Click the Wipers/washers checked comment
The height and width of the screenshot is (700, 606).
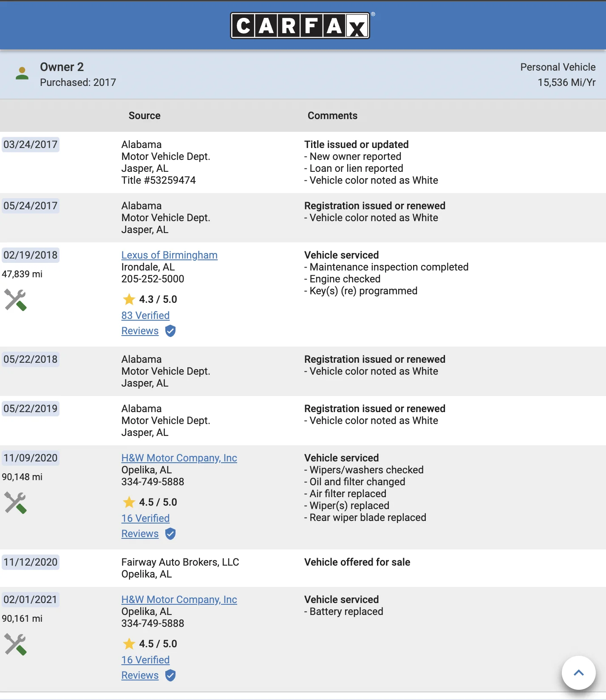coord(364,470)
